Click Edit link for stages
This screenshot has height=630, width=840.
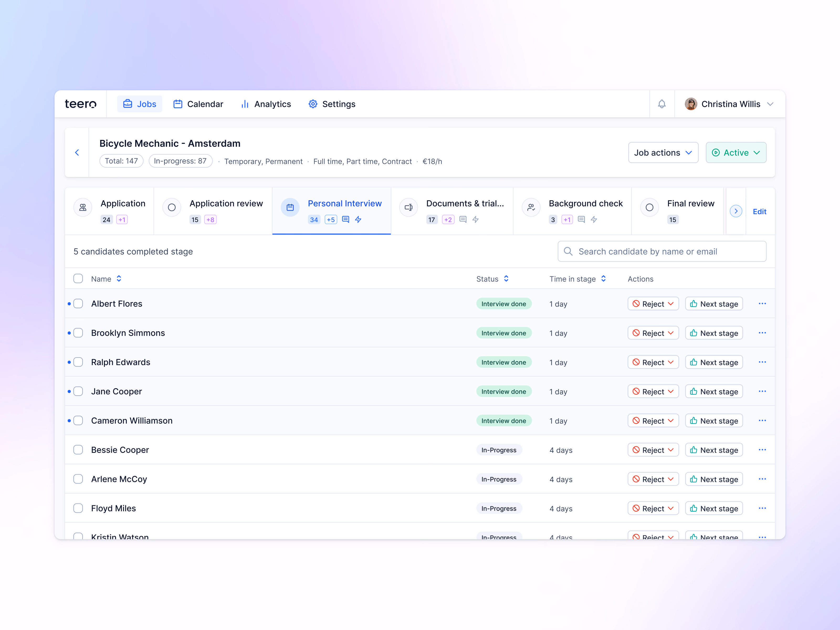click(759, 212)
